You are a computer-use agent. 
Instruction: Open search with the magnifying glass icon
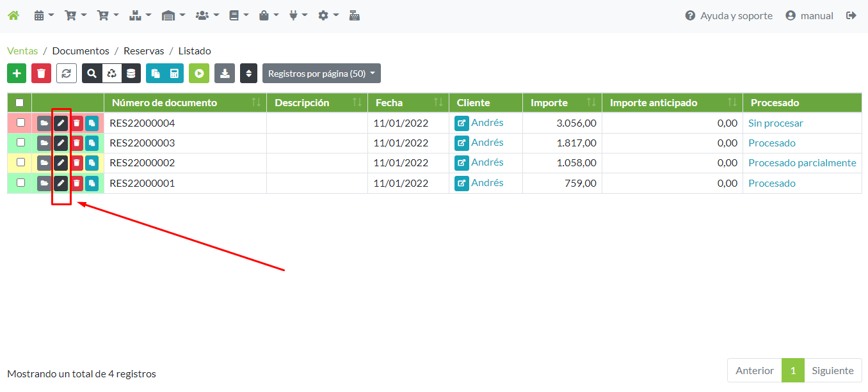(92, 74)
